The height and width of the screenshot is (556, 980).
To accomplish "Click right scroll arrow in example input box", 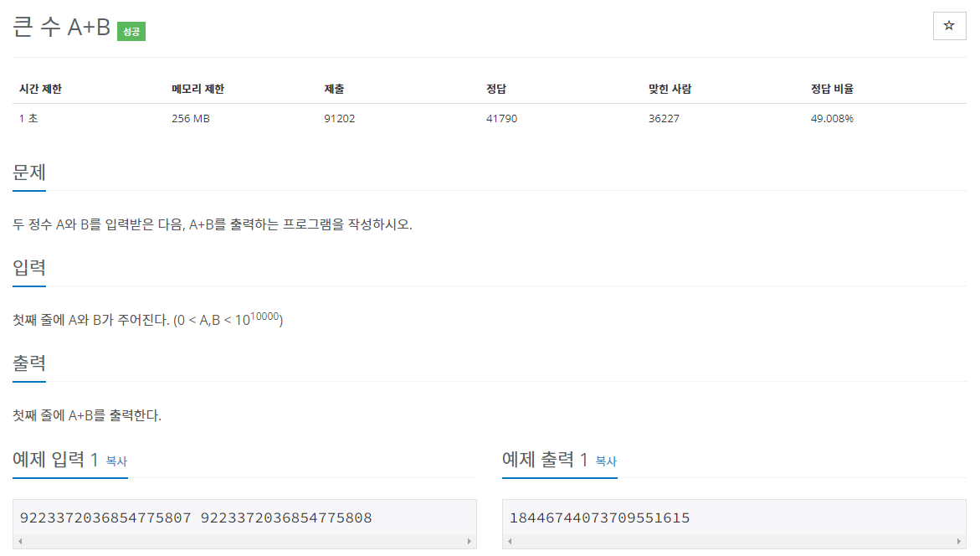I will coord(469,541).
